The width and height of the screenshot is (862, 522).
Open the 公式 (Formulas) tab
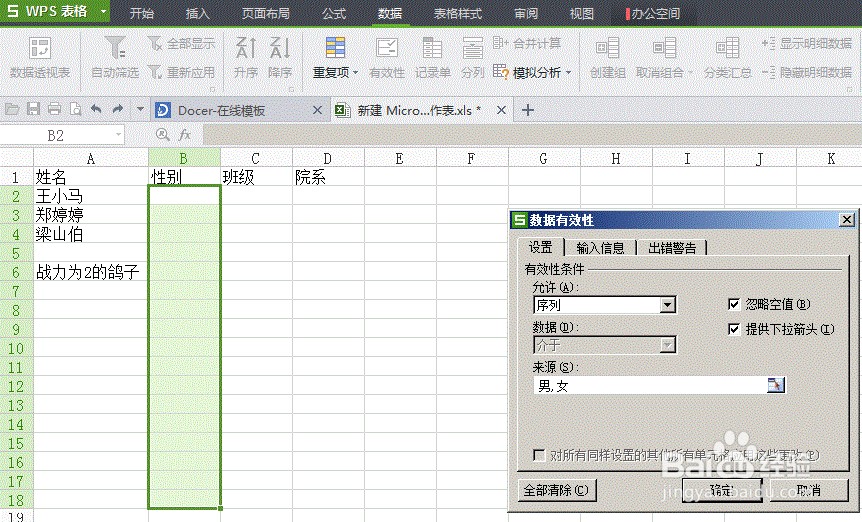click(x=334, y=13)
